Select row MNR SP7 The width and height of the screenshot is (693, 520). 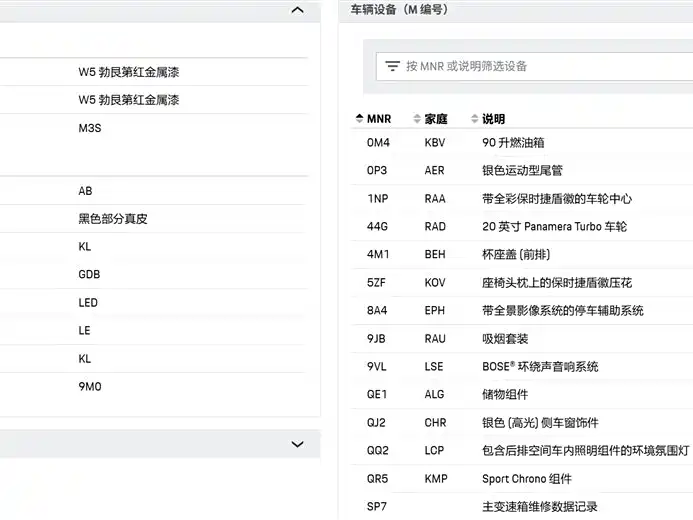coord(522,507)
